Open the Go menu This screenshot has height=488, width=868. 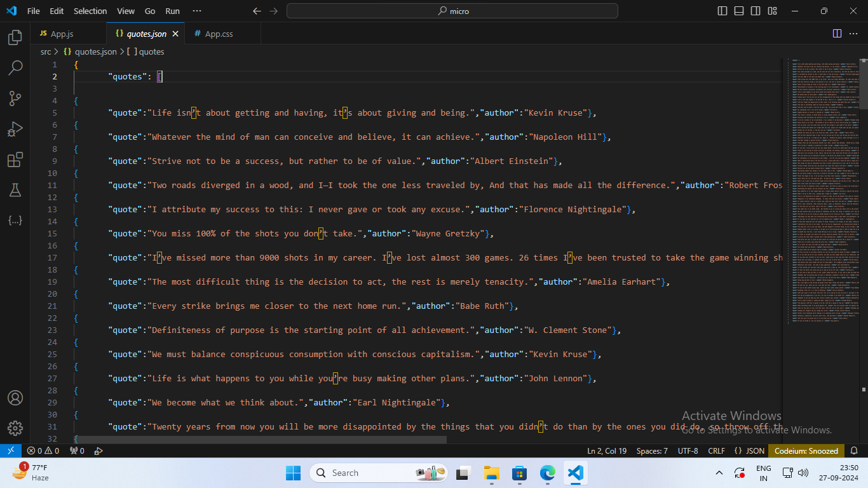pos(150,11)
